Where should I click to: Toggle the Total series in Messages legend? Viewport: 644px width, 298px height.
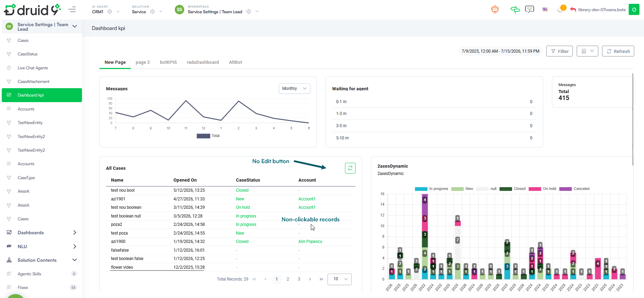(x=208, y=136)
